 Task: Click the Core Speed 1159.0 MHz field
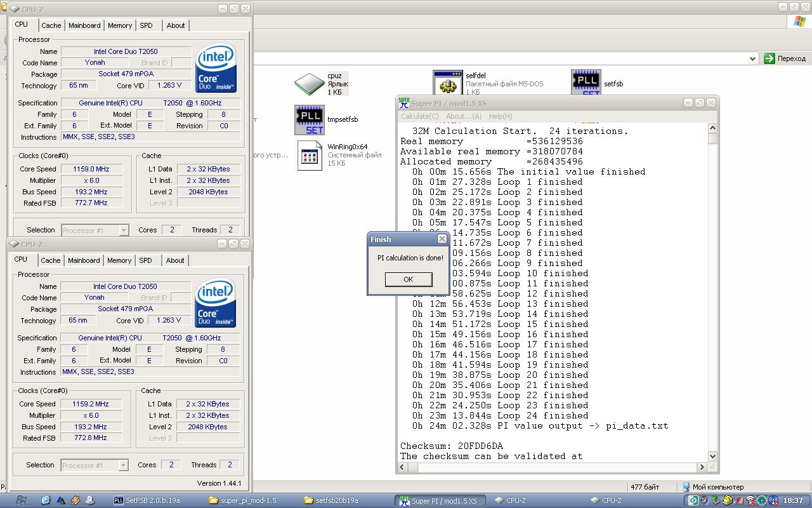(92, 169)
